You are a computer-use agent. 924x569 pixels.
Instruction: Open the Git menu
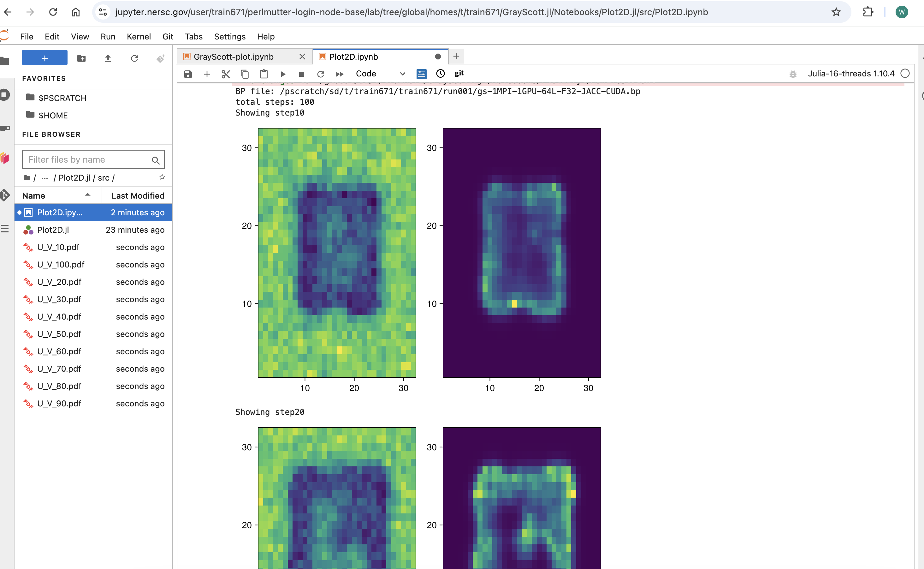pos(168,37)
